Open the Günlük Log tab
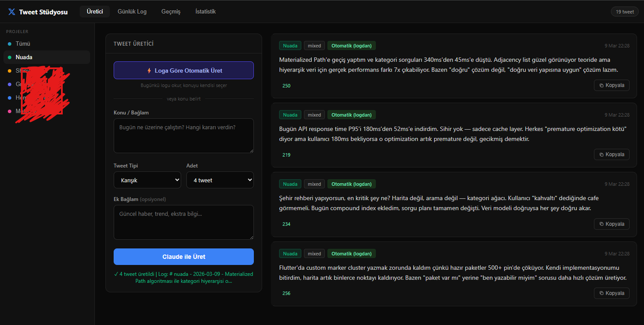 132,11
